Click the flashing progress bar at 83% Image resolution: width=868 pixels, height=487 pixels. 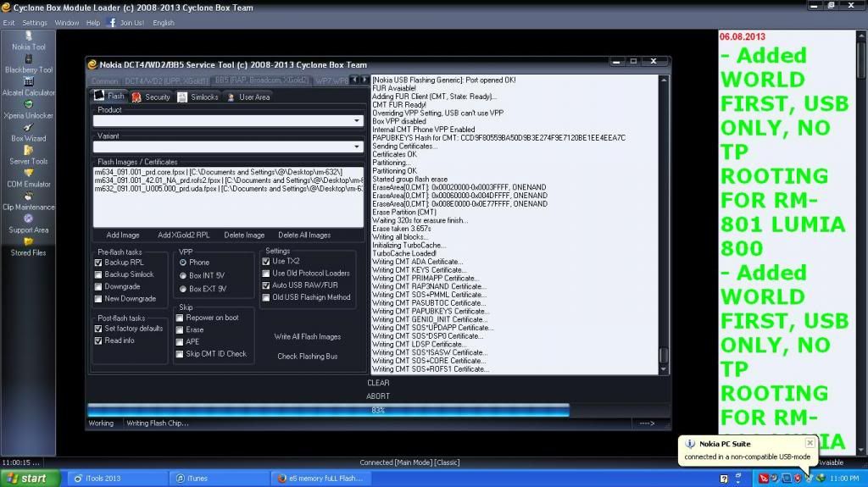tap(328, 410)
